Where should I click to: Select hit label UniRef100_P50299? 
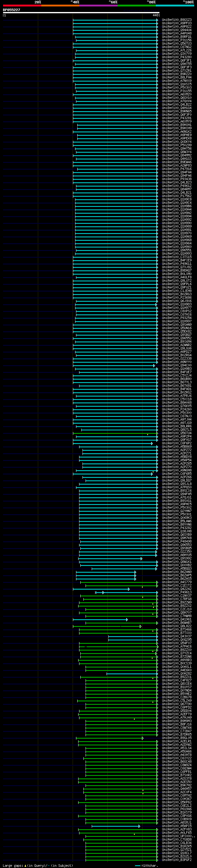[176, 145]
